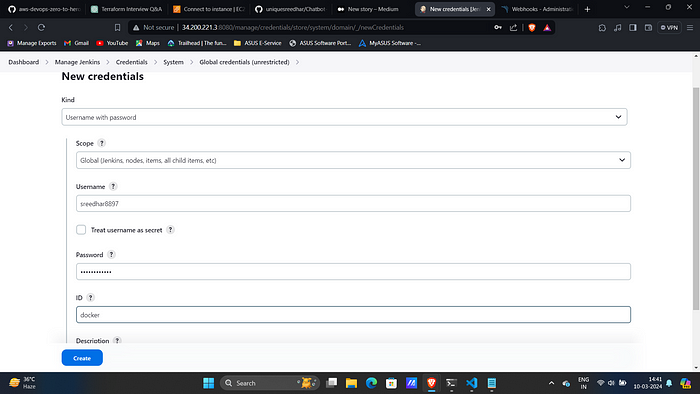Click the Username field containing sreedhar8897
The height and width of the screenshot is (394, 700).
(353, 203)
